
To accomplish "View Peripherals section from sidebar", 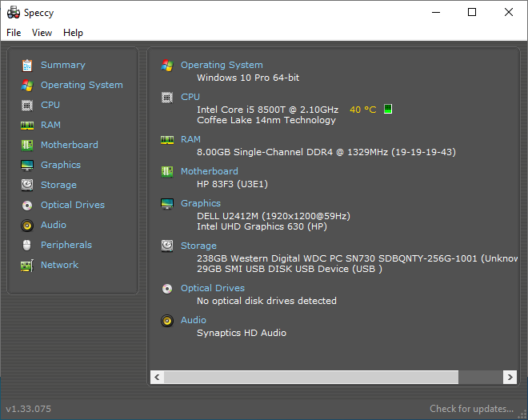I will coord(66,245).
